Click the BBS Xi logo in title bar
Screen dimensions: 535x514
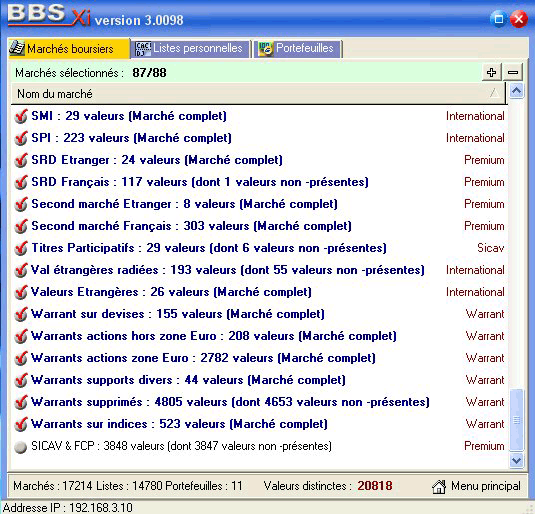coord(49,16)
